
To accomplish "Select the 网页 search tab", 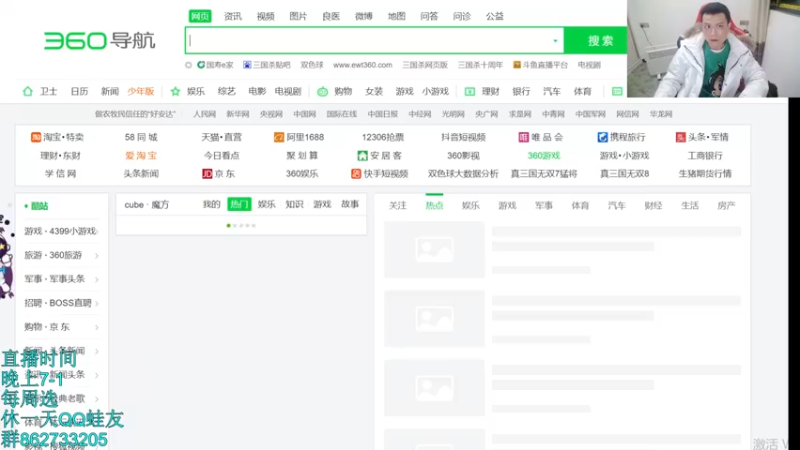I will (200, 16).
